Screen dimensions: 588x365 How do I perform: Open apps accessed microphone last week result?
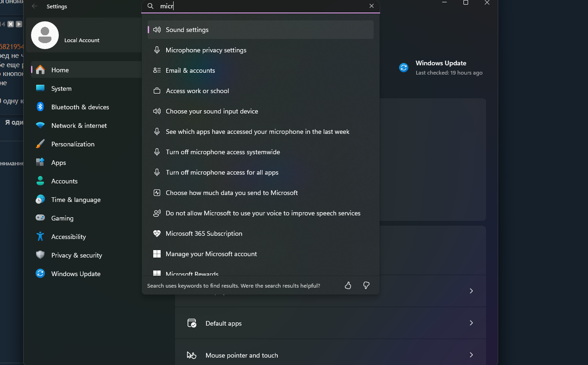click(261, 132)
